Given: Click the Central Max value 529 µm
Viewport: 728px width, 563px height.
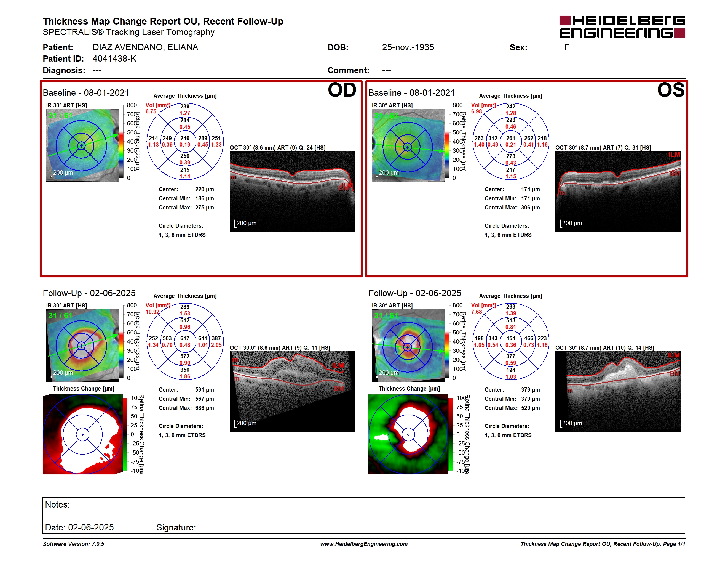Looking at the screenshot, I should click(x=530, y=408).
